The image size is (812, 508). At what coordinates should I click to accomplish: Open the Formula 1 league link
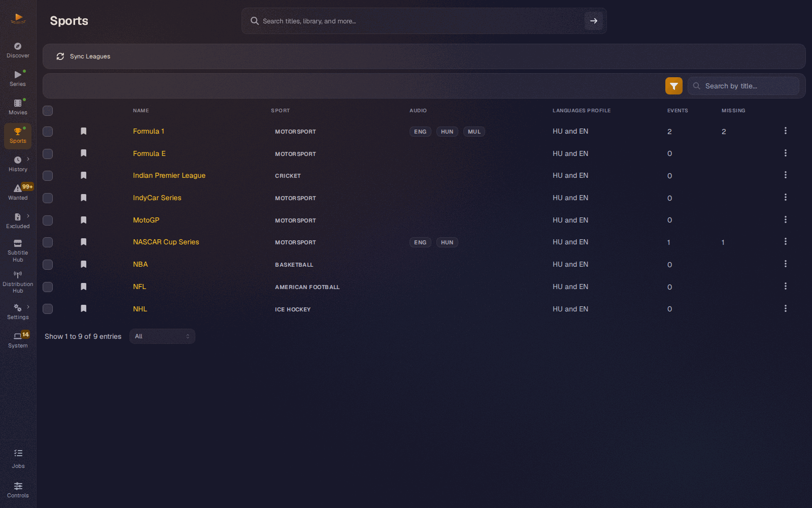[x=149, y=131]
